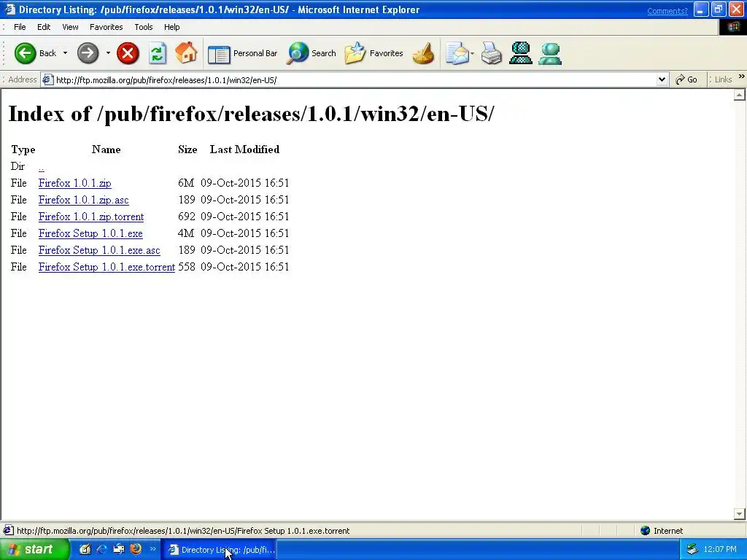Image resolution: width=747 pixels, height=560 pixels.
Task: Expand the address bar dropdown
Action: [662, 79]
